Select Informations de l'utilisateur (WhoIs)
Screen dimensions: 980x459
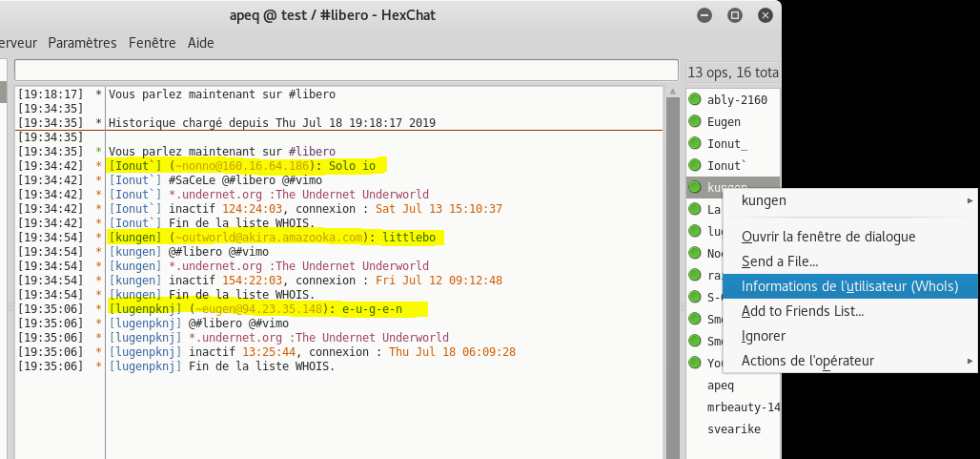pyautogui.click(x=850, y=286)
